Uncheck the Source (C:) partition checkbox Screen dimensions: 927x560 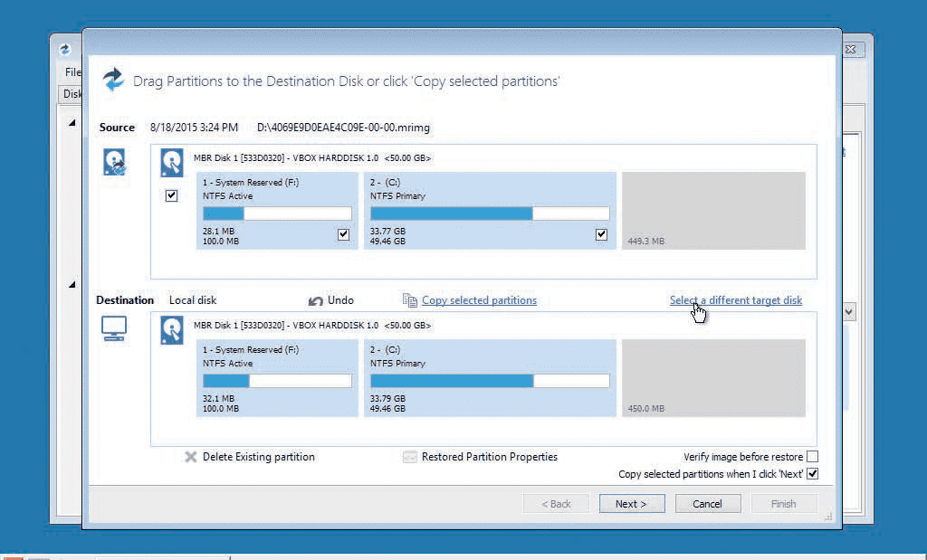click(601, 234)
